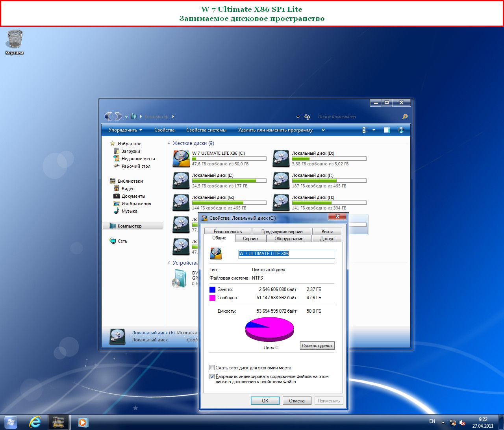Show the preview pane in Explorer
The width and height of the screenshot is (504, 430).
pyautogui.click(x=387, y=130)
